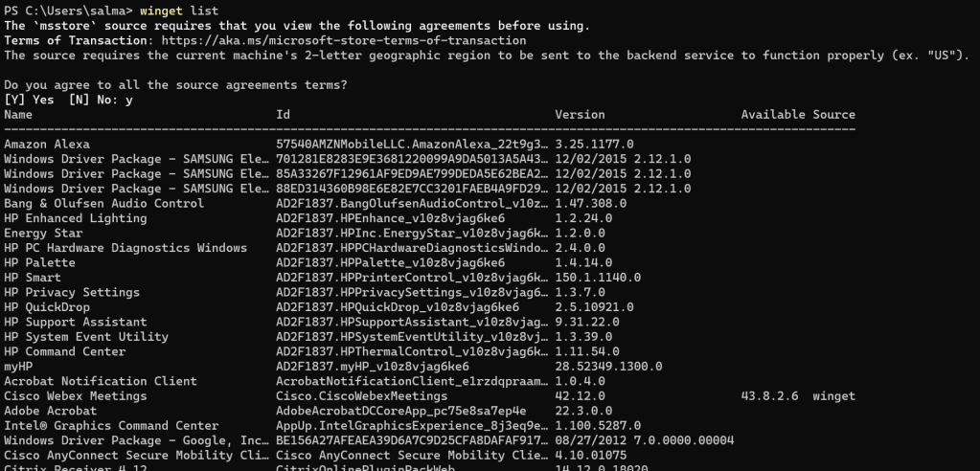This screenshot has width=980, height=471.
Task: Click the Name column header
Action: point(17,115)
